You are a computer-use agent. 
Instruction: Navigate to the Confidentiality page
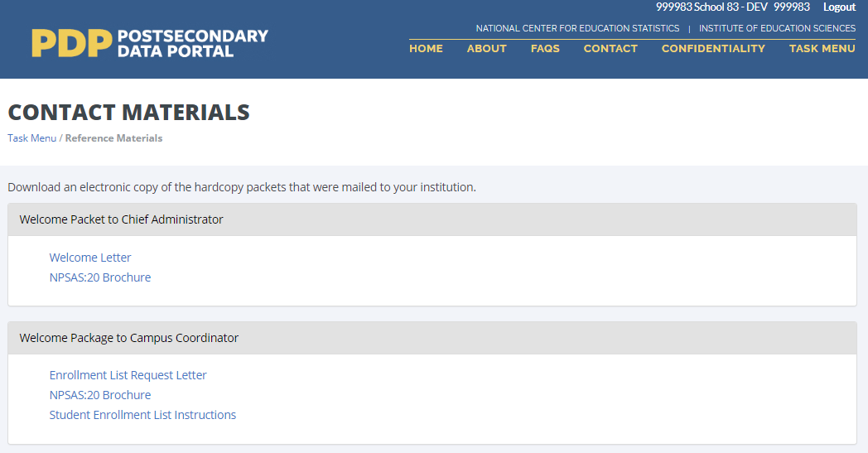click(713, 49)
